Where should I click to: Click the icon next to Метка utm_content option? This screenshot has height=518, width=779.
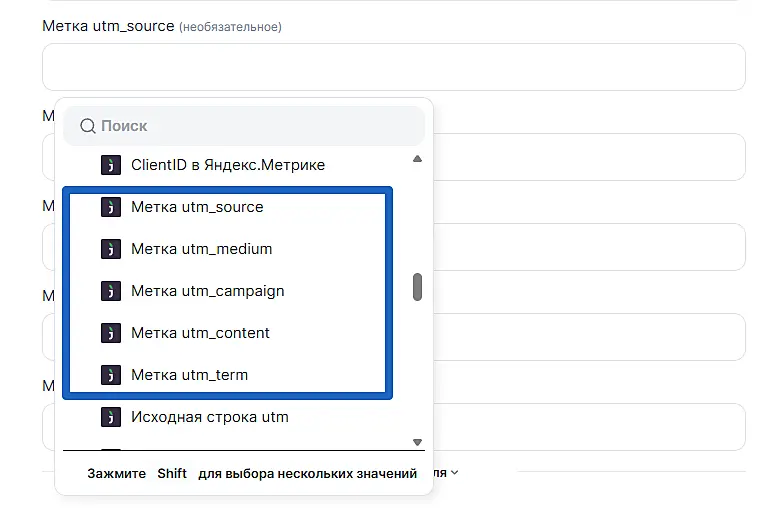tap(110, 333)
